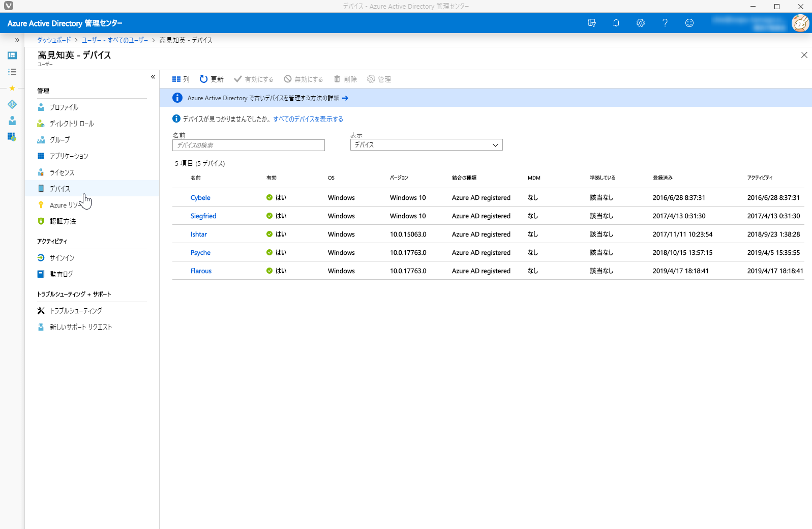Open the portal settings gear icon
The width and height of the screenshot is (812, 529).
coord(640,23)
